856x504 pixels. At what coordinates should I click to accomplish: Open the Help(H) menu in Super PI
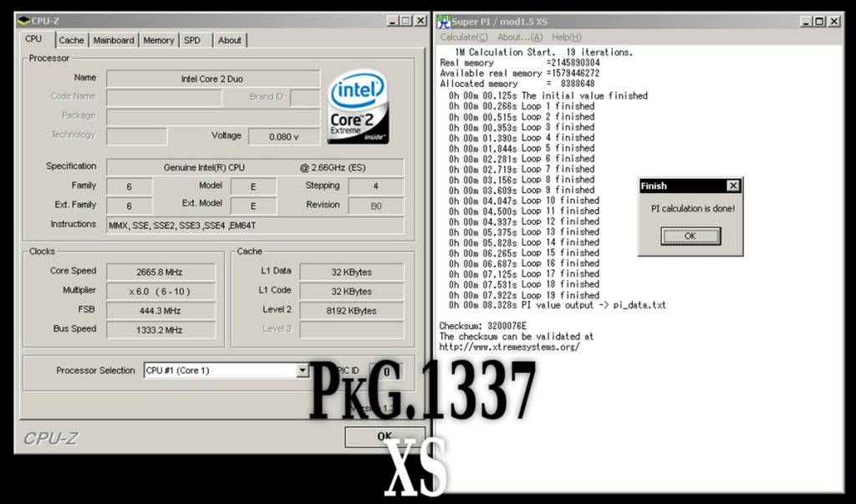pos(567,37)
